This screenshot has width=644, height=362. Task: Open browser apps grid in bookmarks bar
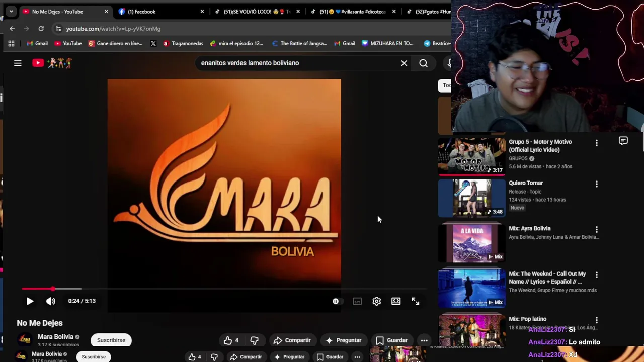coord(11,44)
